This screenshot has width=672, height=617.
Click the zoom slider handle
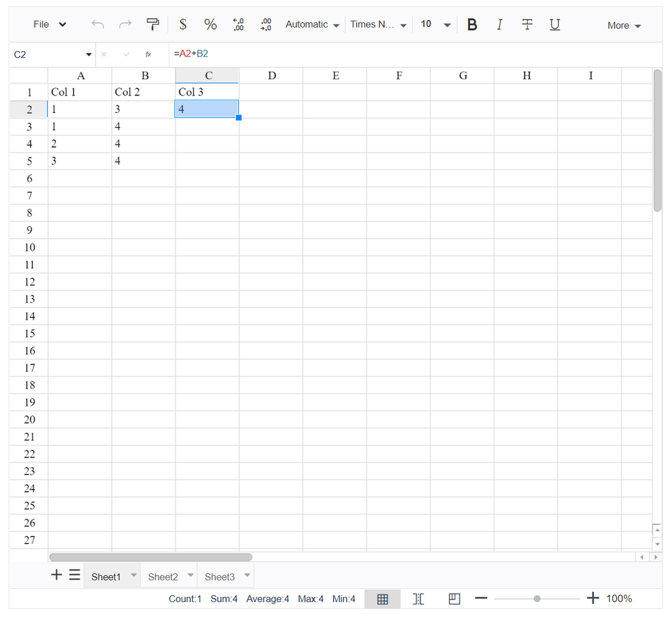click(537, 599)
